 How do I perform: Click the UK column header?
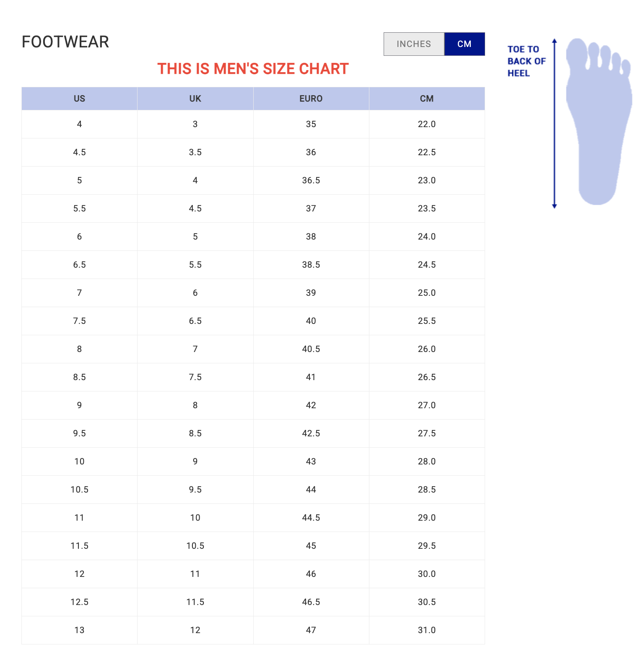(x=195, y=99)
